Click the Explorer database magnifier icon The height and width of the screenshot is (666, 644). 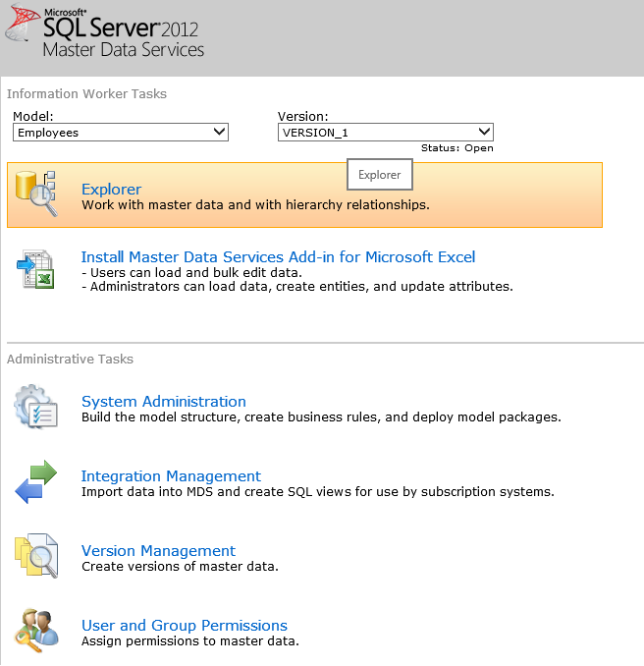[36, 194]
